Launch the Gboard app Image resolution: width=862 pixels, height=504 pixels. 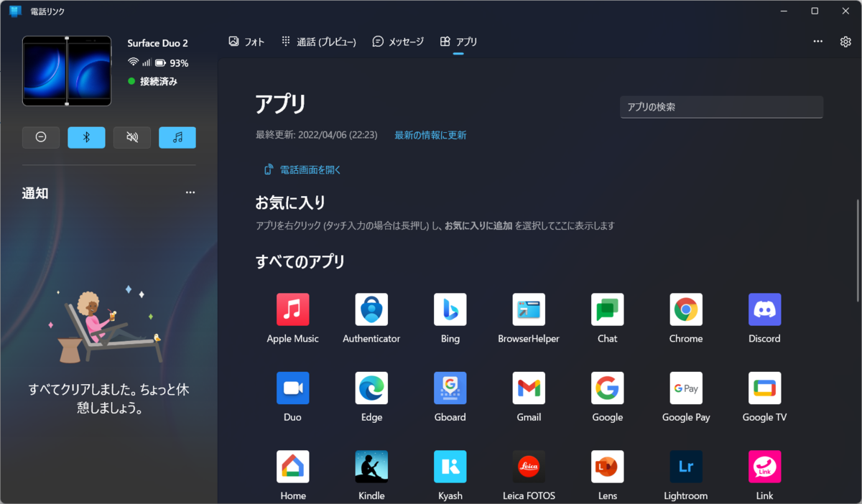[x=450, y=388]
